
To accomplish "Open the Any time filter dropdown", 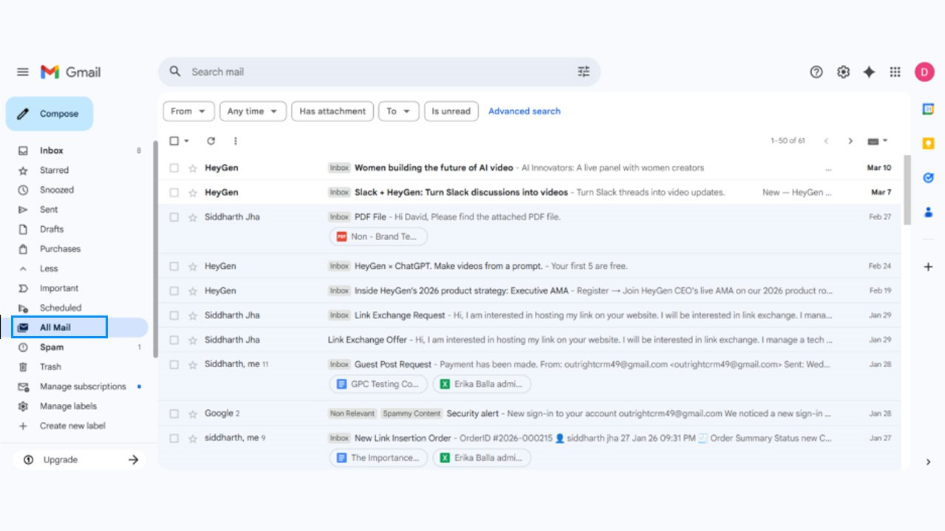I will [x=253, y=111].
